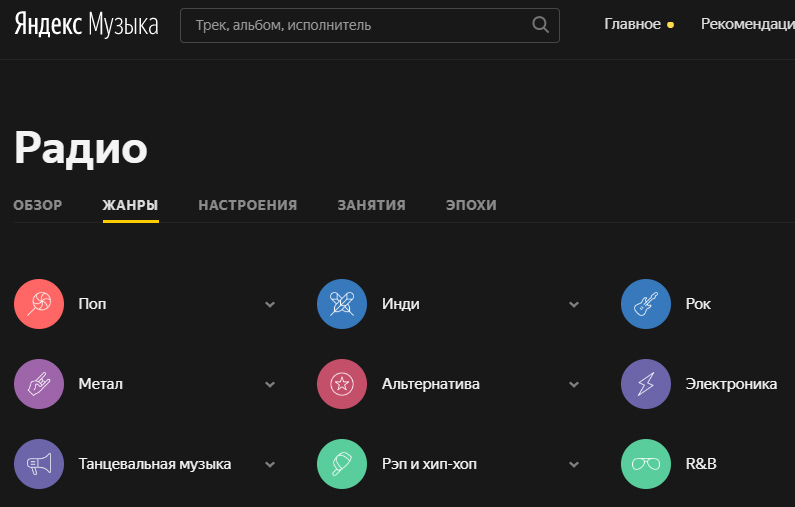Click the Инди genre icon

click(x=342, y=304)
